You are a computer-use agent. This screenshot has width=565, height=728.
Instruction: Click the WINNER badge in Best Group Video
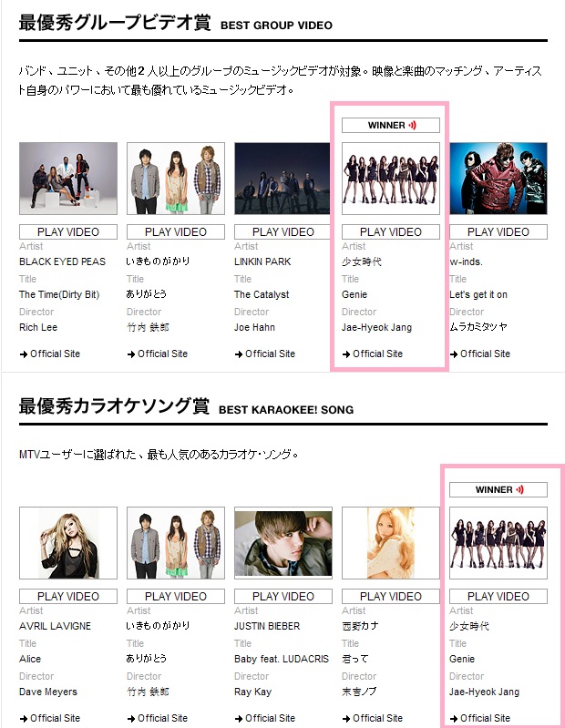[x=390, y=126]
